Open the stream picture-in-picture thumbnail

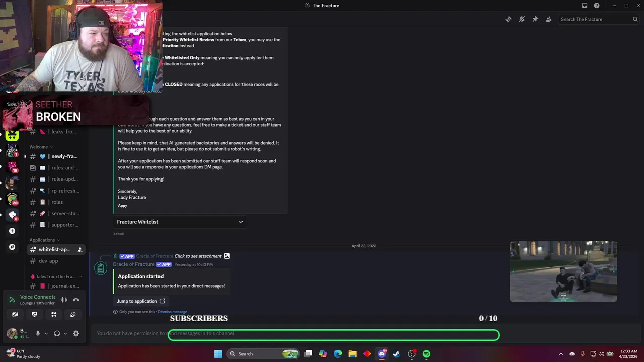(563, 271)
